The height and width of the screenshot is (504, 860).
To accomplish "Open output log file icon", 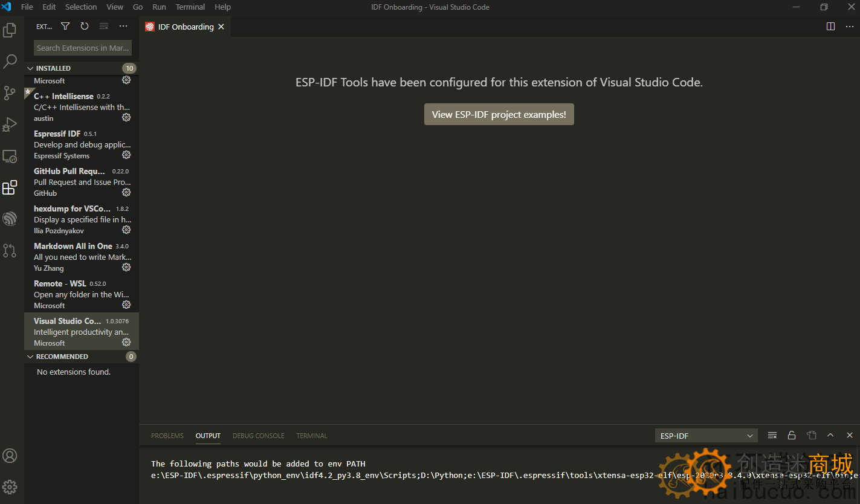I will click(811, 435).
